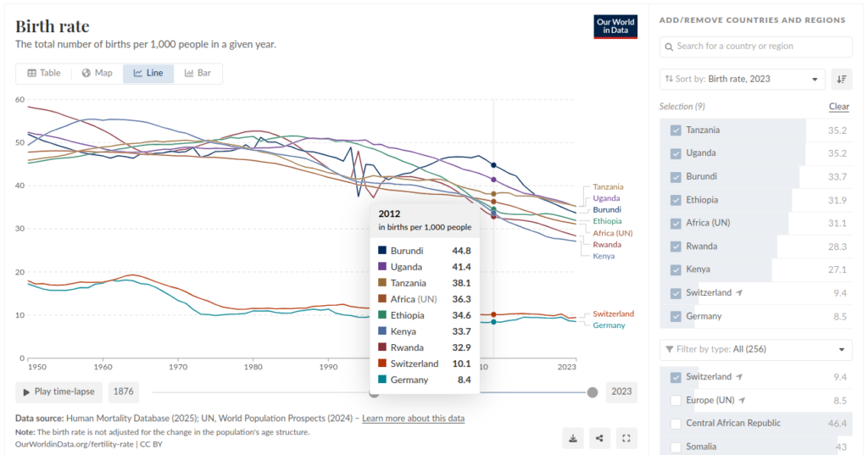Image resolution: width=868 pixels, height=455 pixels.
Task: Click the timeline end slider handle
Action: tap(593, 392)
